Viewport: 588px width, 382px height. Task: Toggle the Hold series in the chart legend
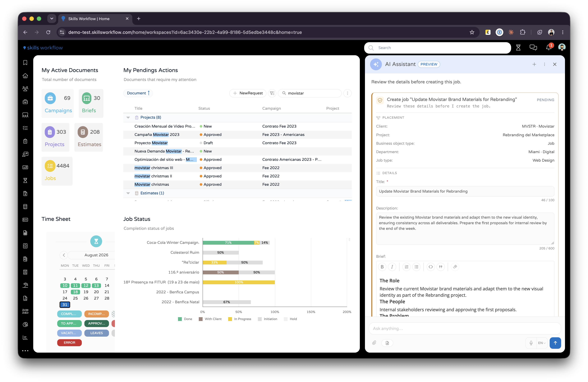[x=290, y=319]
